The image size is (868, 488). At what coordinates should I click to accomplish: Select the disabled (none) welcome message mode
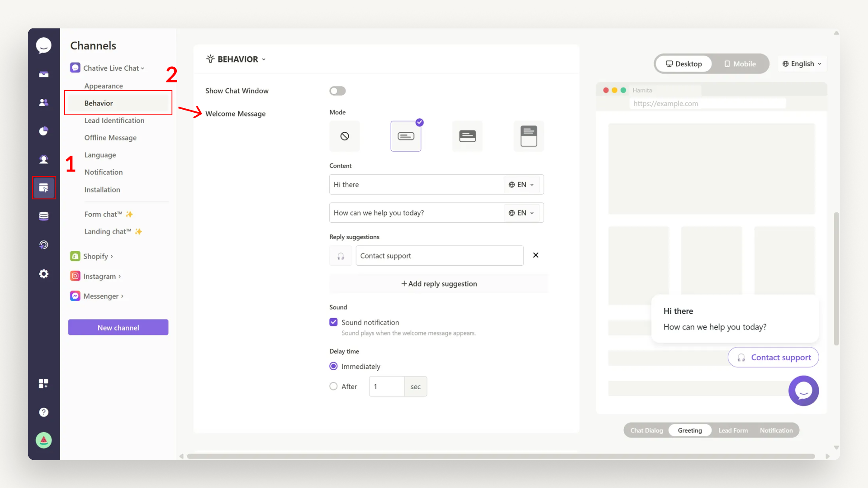[x=344, y=136]
